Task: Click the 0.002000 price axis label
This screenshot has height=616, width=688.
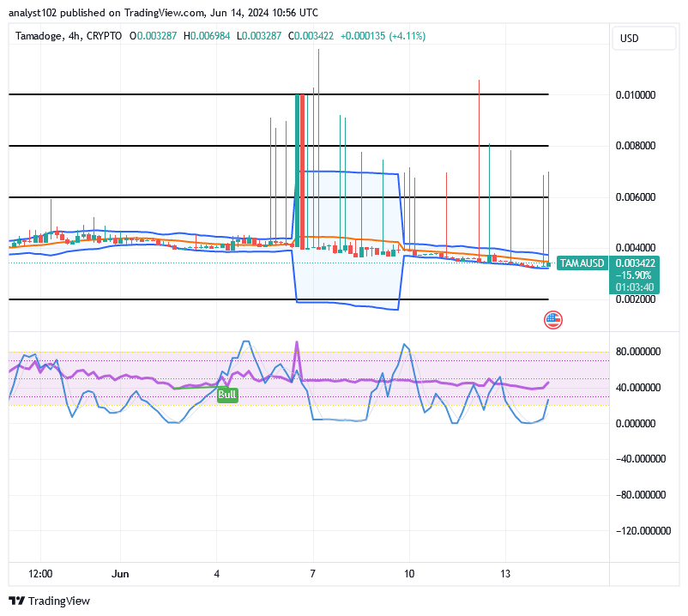Action: pos(635,299)
